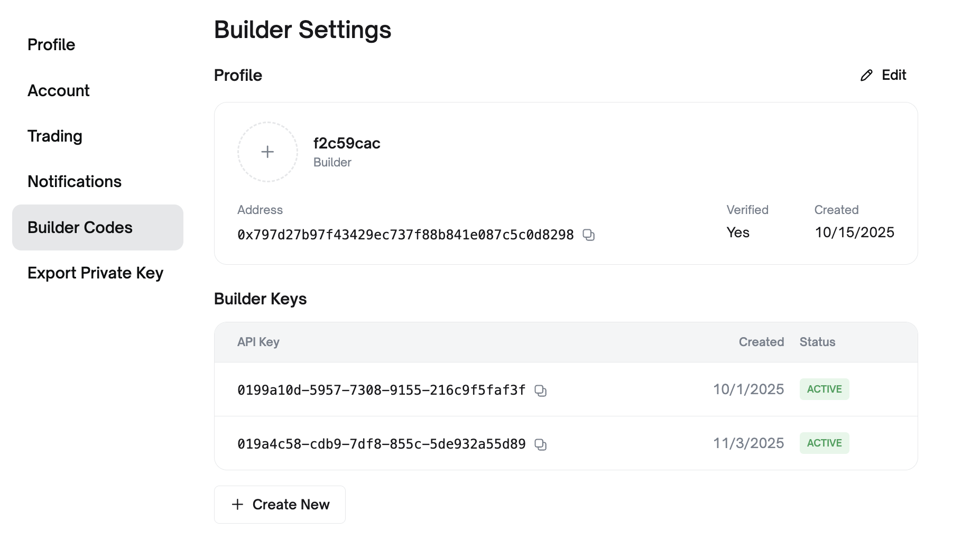Copy the API key ending in faf3f
Viewport: 980px width, 558px height.
tap(541, 390)
